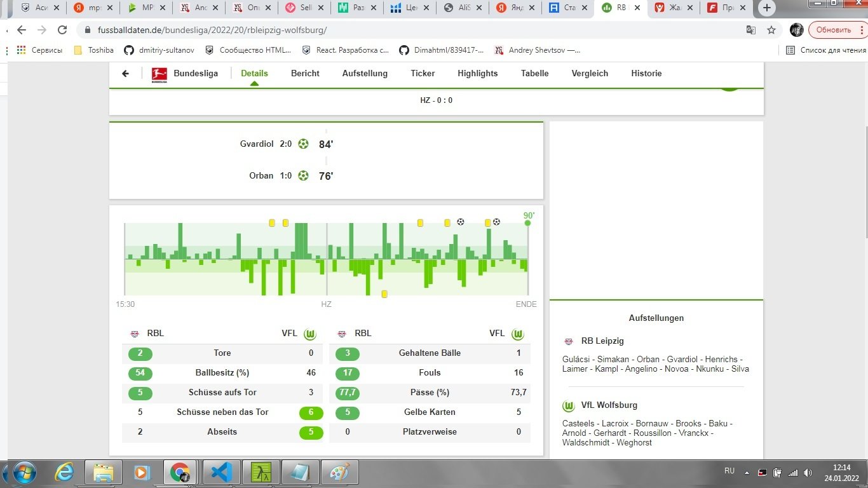Click the back arrow beside the Bundesliga logo
Screen dimensions: 868x488
tap(125, 74)
